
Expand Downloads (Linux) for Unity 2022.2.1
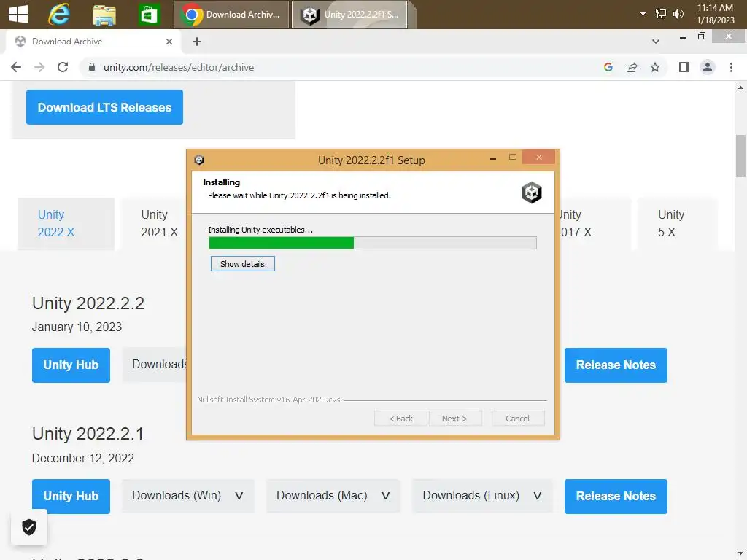(x=482, y=496)
